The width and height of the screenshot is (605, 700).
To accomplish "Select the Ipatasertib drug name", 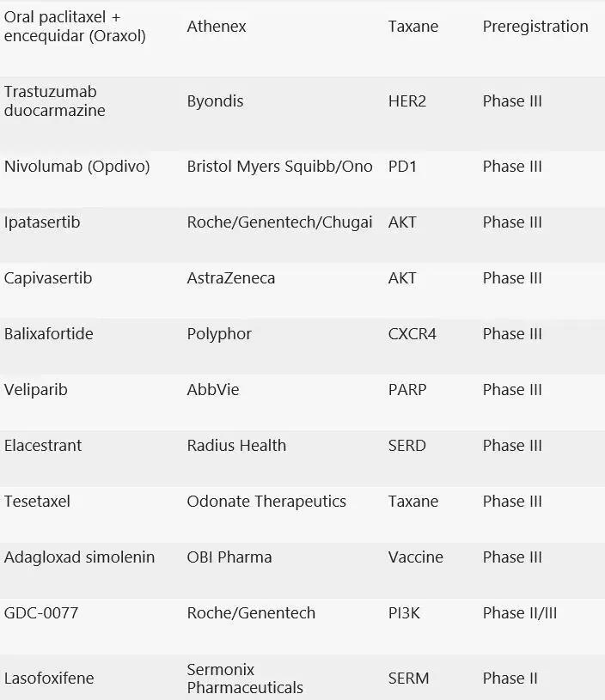I will (42, 222).
